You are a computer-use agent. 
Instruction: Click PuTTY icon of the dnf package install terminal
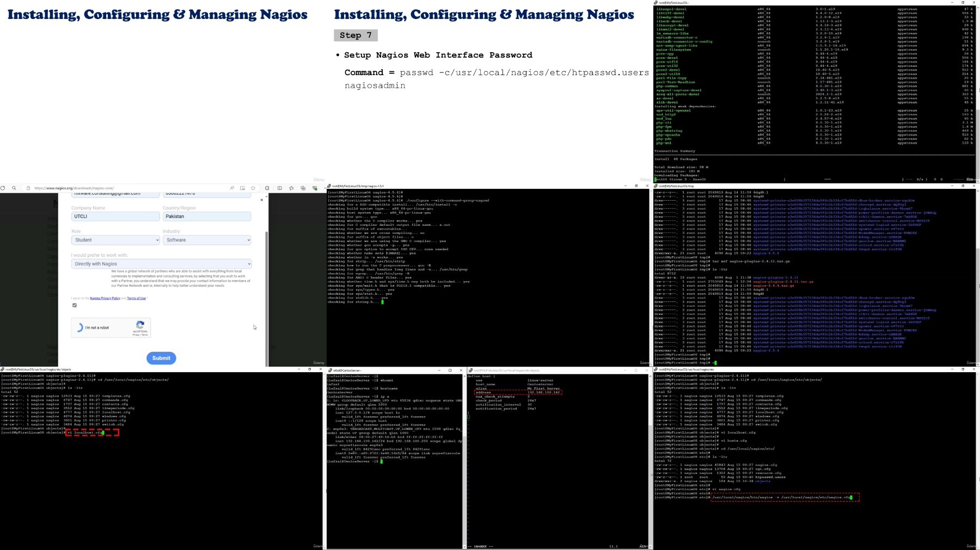click(656, 3)
